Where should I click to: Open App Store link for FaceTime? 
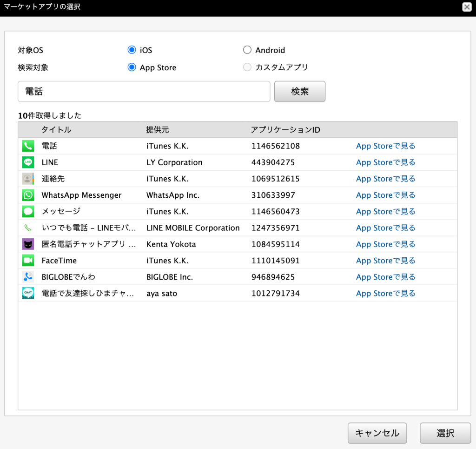coord(385,261)
